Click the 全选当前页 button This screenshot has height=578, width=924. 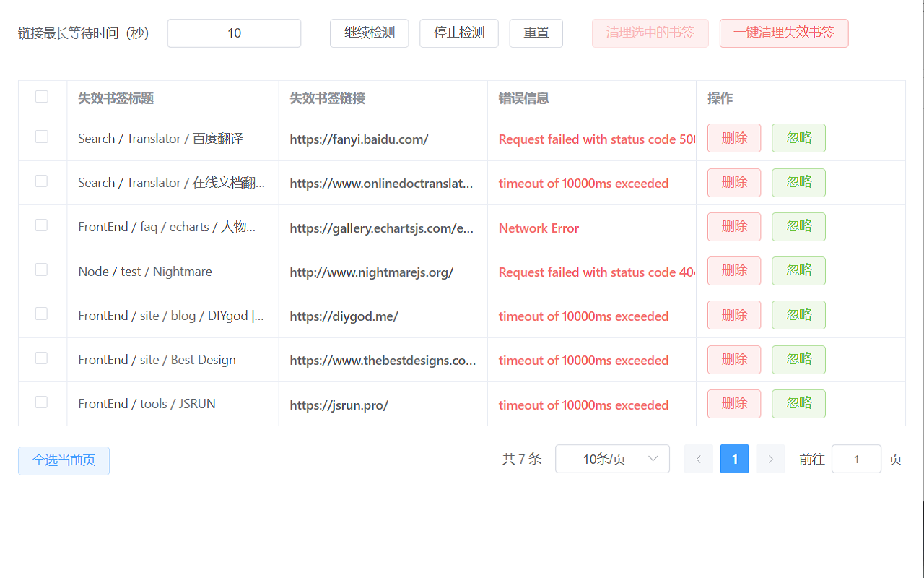(64, 461)
